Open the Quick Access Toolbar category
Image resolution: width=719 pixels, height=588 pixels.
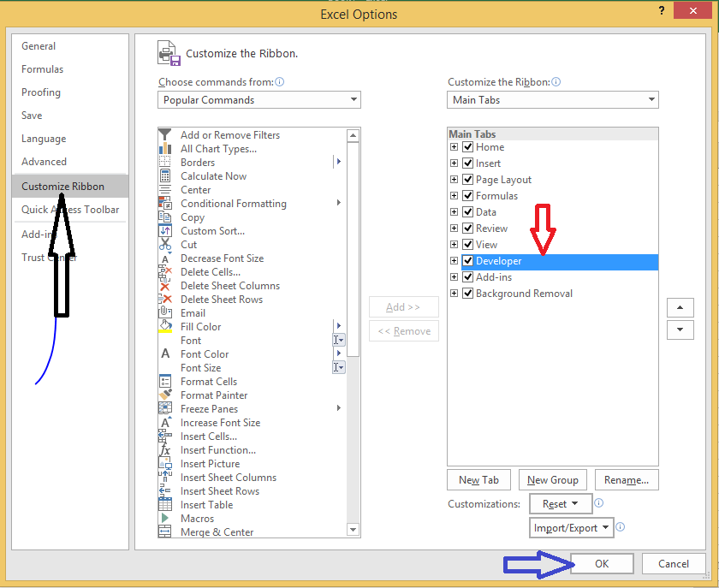pyautogui.click(x=70, y=210)
